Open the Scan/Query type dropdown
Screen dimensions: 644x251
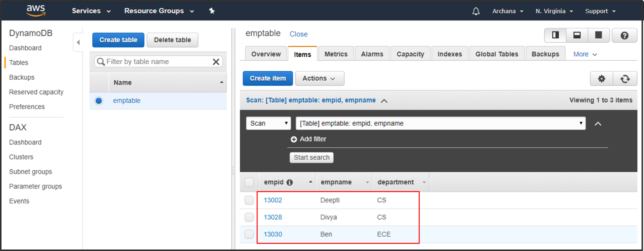click(x=269, y=123)
